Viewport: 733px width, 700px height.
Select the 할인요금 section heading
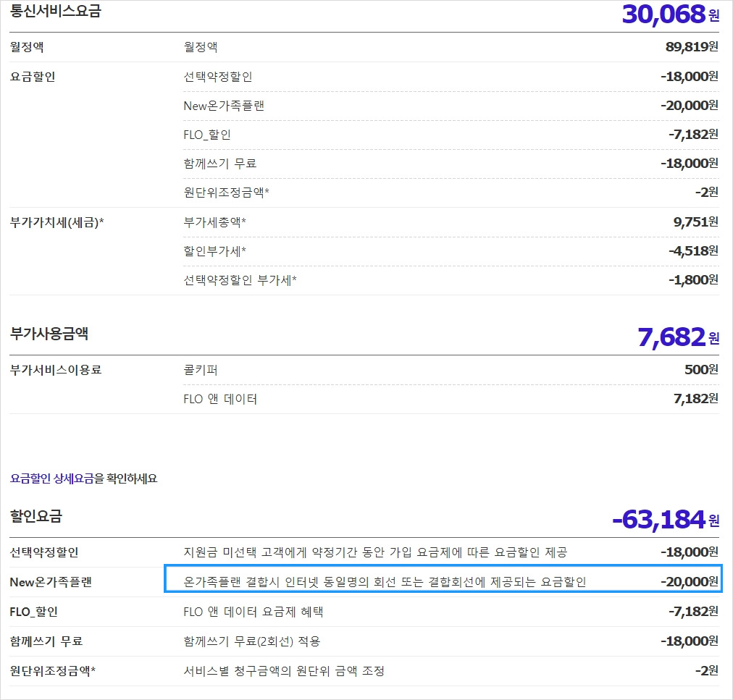[36, 517]
